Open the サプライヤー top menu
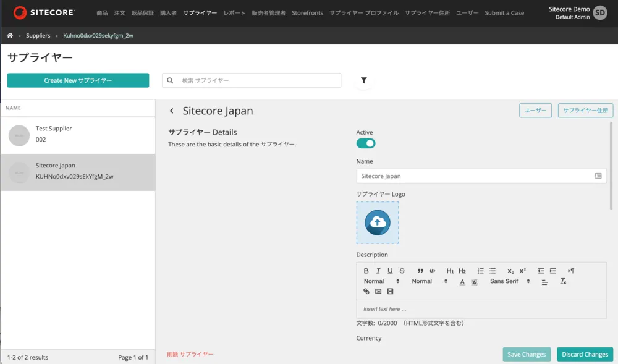The image size is (618, 364). click(x=200, y=13)
